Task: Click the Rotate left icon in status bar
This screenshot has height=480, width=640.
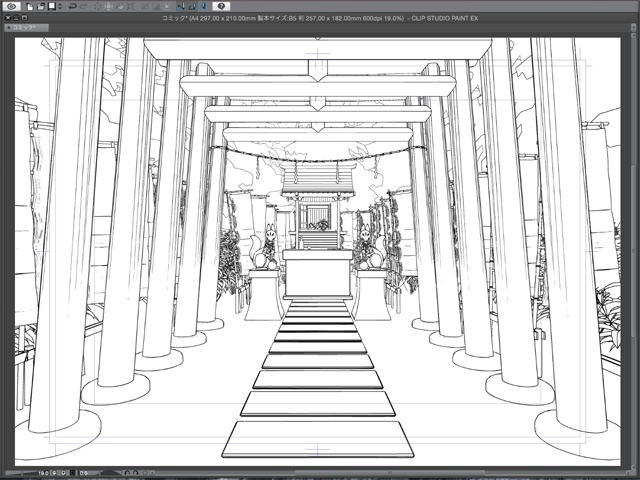Action: click(x=127, y=473)
